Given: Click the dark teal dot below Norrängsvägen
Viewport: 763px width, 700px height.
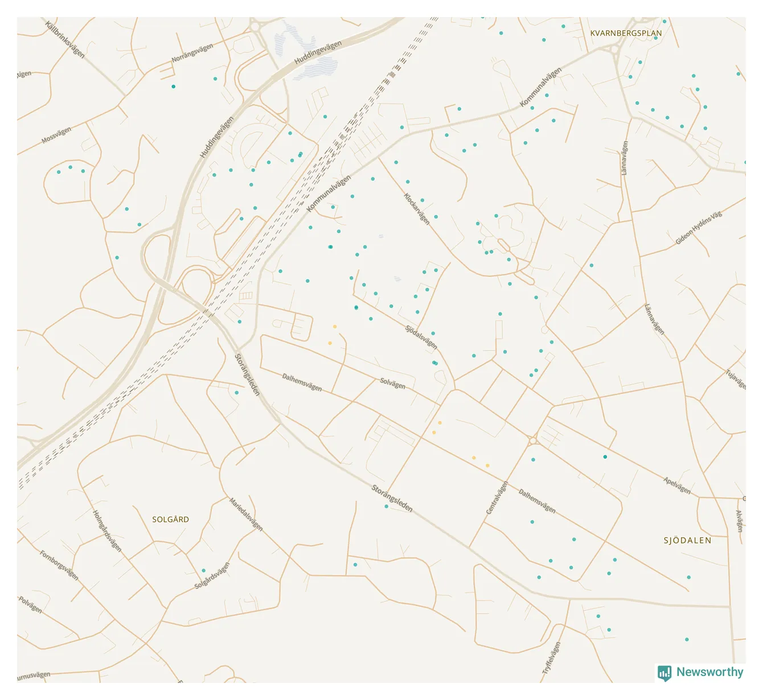Looking at the screenshot, I should click(x=174, y=87).
